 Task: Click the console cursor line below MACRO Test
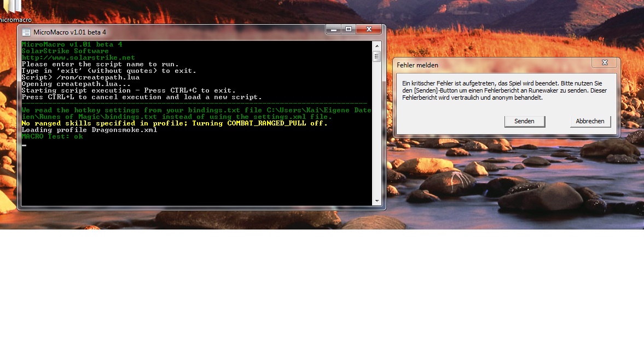click(x=25, y=145)
